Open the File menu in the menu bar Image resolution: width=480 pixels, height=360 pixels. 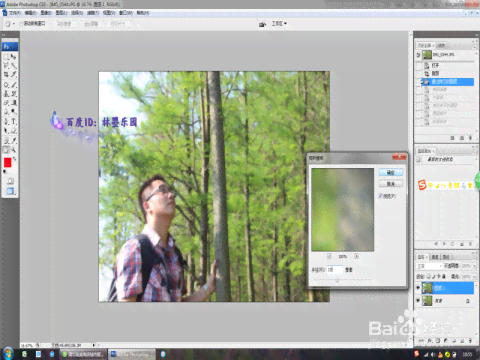click(15, 13)
